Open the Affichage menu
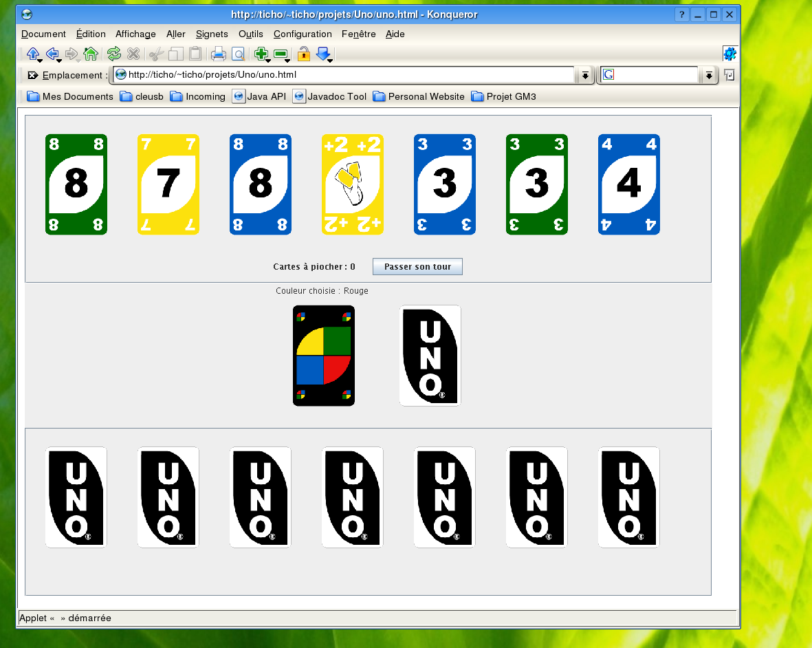 click(135, 34)
